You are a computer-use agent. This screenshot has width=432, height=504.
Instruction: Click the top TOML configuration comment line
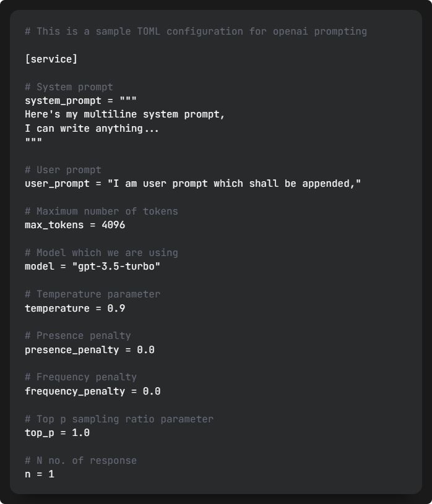196,32
